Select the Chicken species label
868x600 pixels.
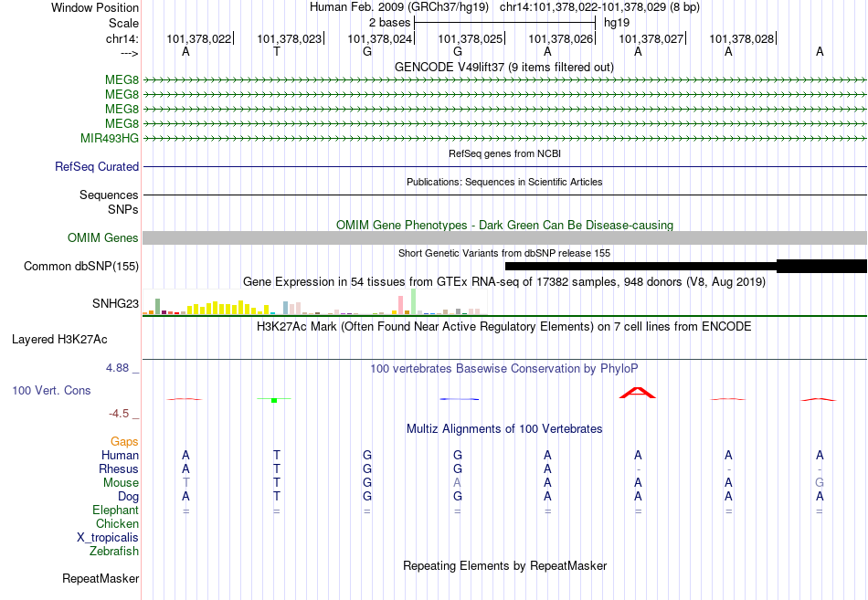[117, 523]
